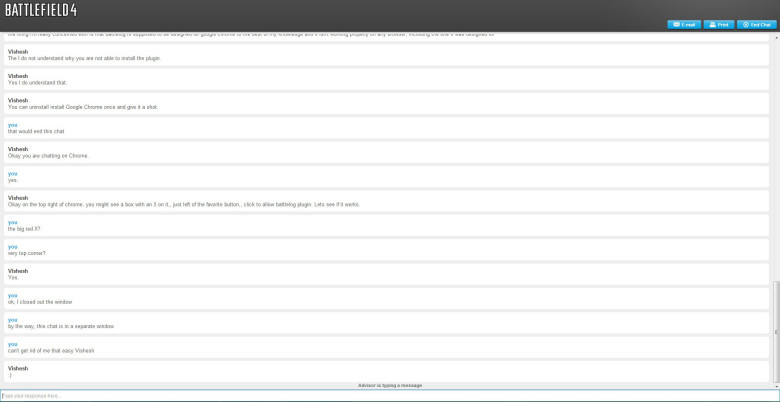Click the chat scrollbar thumb
The height and width of the screenshot is (402, 780).
point(777,331)
